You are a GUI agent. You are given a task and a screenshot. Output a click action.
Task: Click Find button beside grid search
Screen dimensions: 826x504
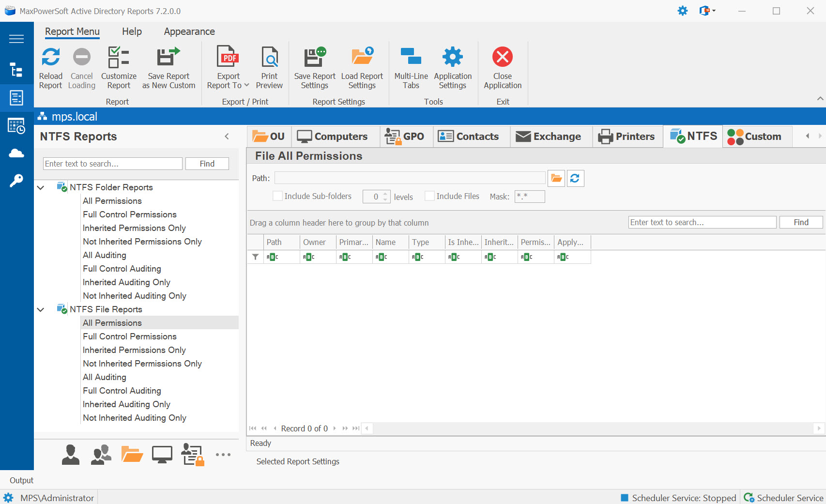point(800,222)
